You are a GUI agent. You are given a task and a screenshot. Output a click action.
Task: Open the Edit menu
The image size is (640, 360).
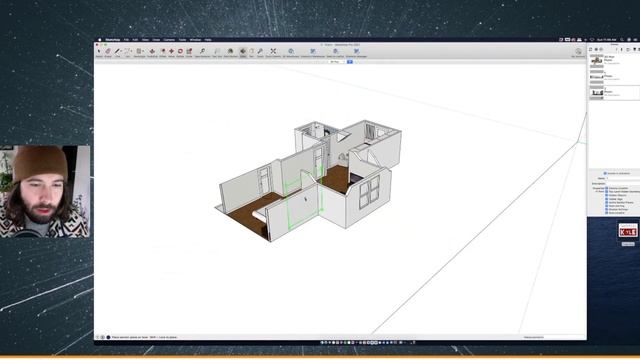point(135,40)
